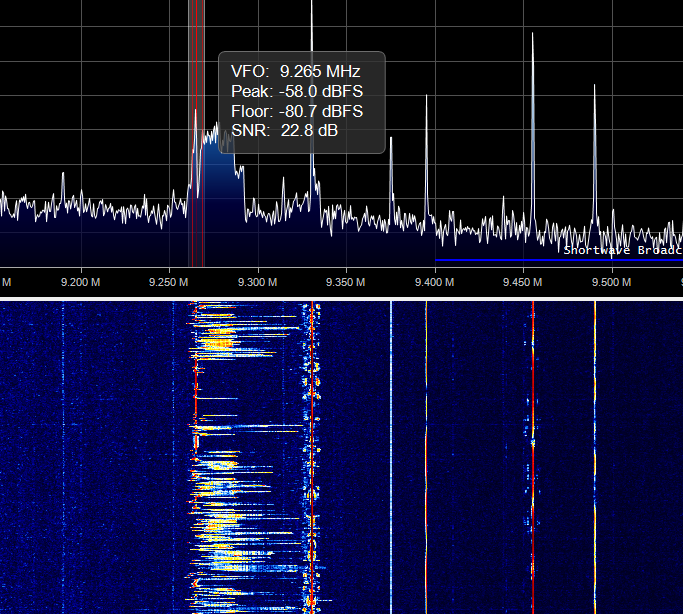Screen dimensions: 683x614
Task: Select the 9.500 M frequency axis label
Action: pyautogui.click(x=610, y=283)
